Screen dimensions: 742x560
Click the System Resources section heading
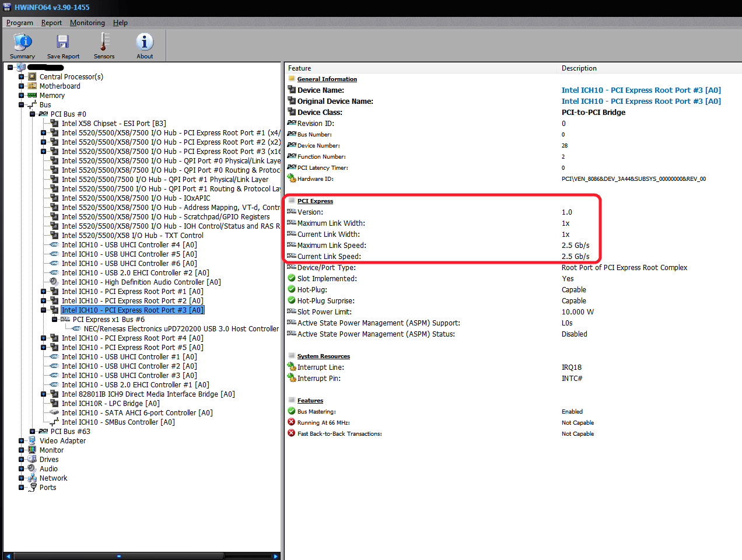click(323, 356)
